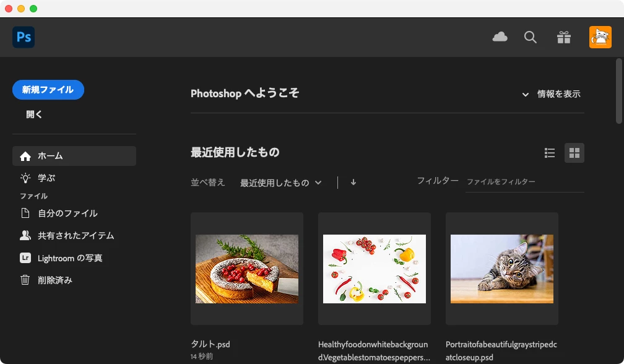
Task: Switch to grid thumbnail view
Action: 574,153
